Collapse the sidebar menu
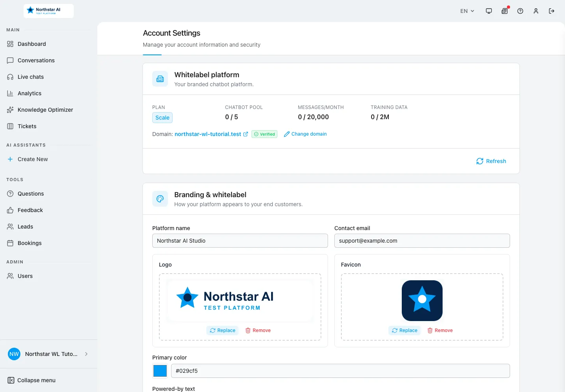This screenshot has width=565, height=392. point(31,380)
